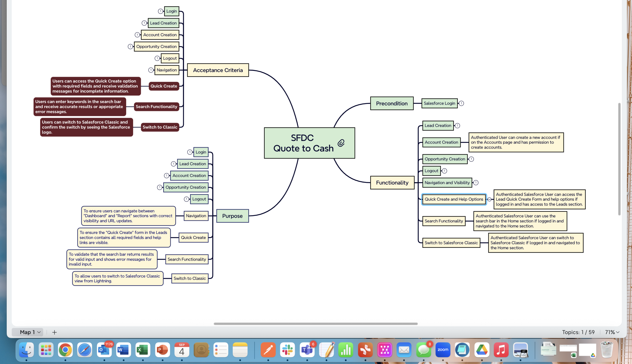Expand the Salesforce Login child count
This screenshot has width=632, height=364.
[x=461, y=103]
